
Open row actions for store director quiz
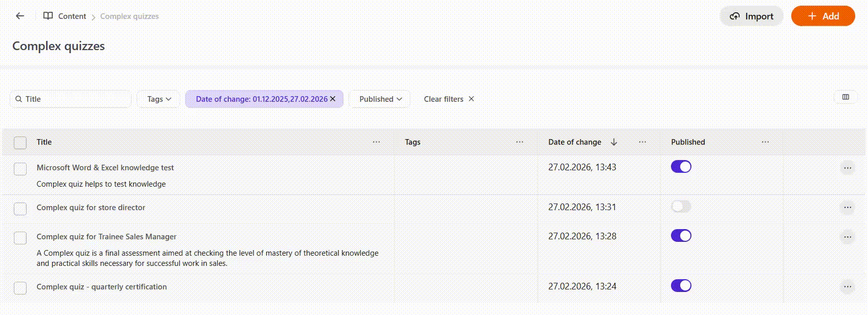[x=848, y=207]
